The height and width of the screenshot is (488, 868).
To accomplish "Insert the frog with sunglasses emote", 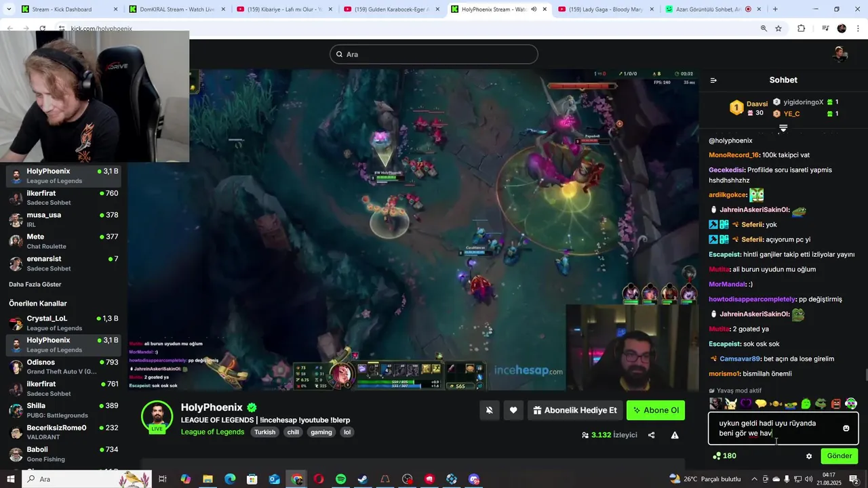I will tap(821, 404).
